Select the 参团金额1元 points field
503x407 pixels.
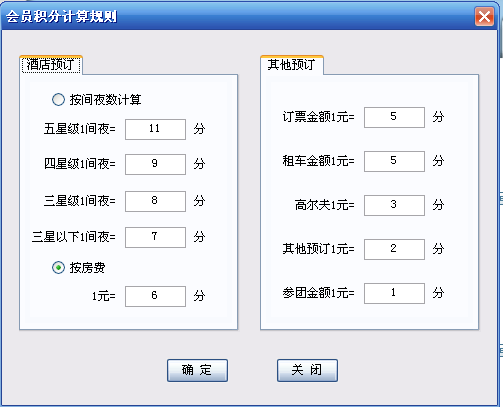tap(394, 293)
